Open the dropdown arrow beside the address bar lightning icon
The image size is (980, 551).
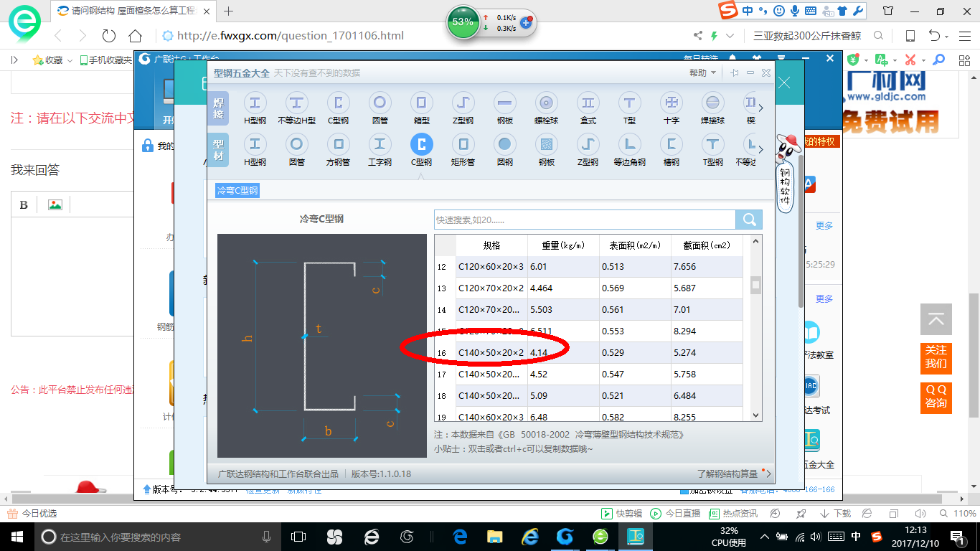[730, 36]
